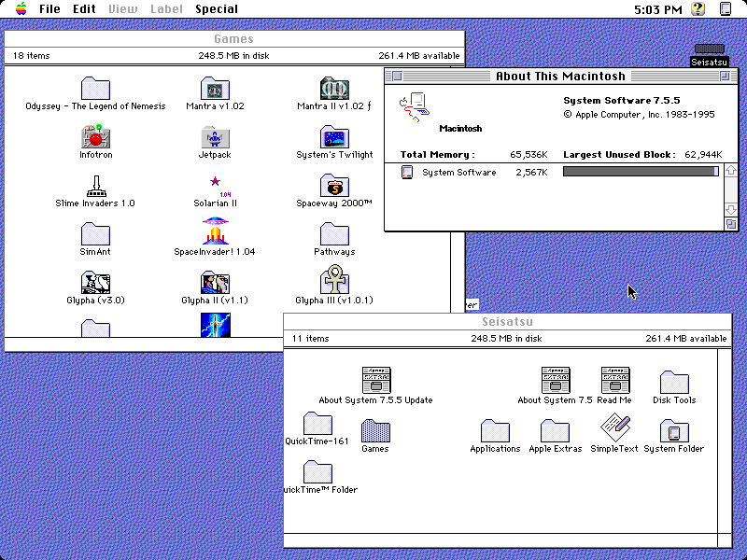
Task: Click the QuickTime-161 folder
Action: pyautogui.click(x=317, y=424)
